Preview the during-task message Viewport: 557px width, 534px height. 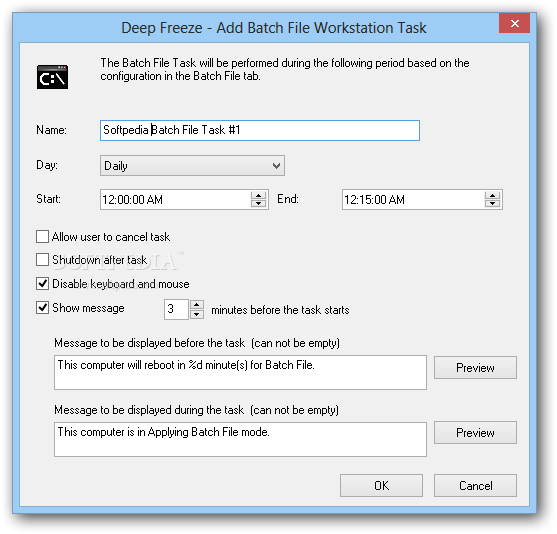click(475, 433)
